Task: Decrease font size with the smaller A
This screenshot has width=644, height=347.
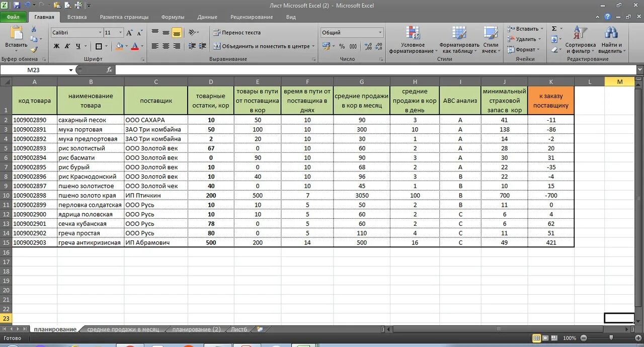Action: [139, 33]
